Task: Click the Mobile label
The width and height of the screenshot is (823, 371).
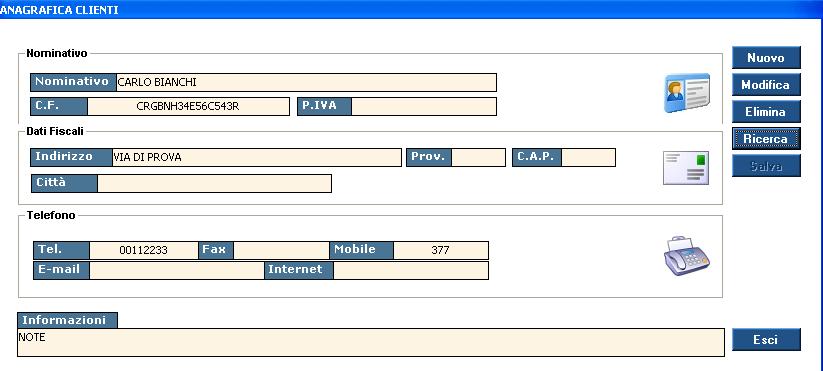Action: coord(361,250)
